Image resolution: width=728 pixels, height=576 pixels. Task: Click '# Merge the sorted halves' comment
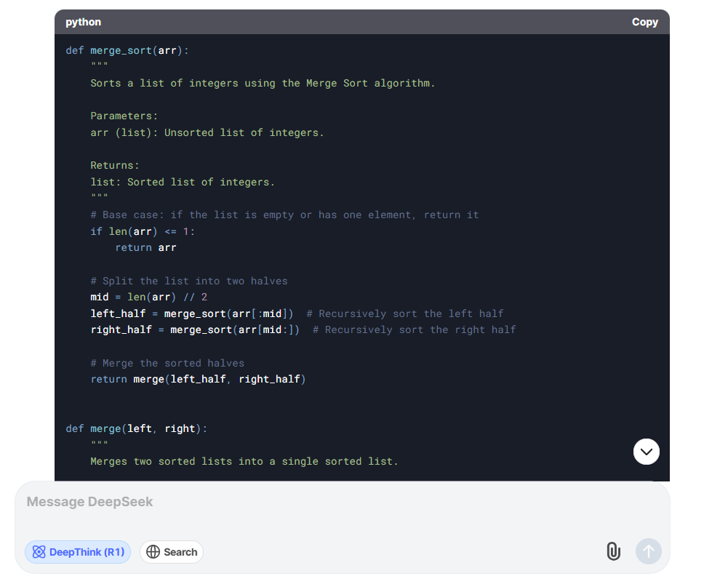167,363
